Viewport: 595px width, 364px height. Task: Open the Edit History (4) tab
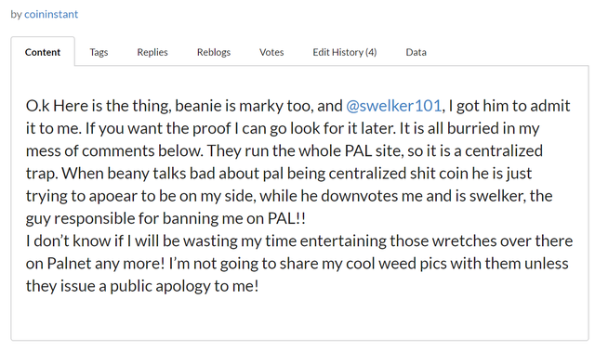[345, 52]
